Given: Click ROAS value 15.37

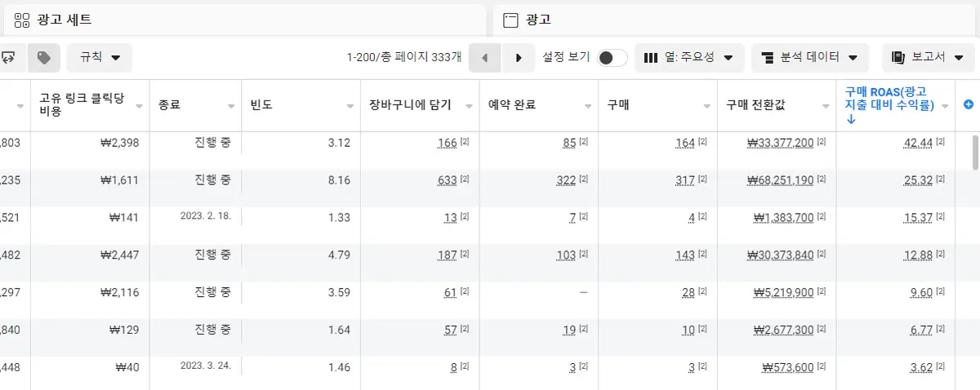Looking at the screenshot, I should pyautogui.click(x=918, y=218).
